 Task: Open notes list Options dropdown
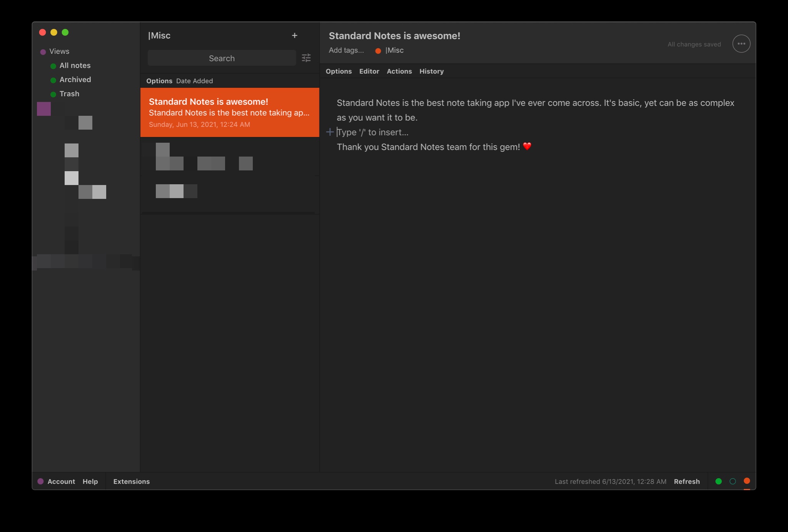(159, 81)
